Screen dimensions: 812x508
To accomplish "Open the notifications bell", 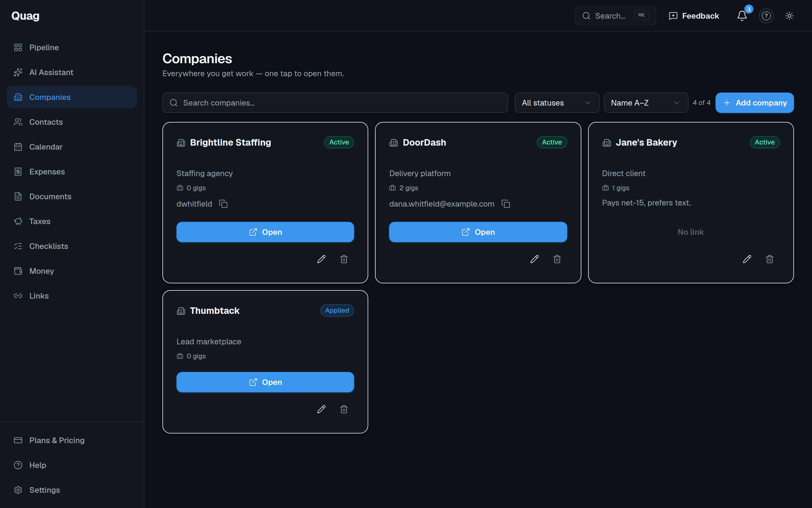I will pos(742,16).
